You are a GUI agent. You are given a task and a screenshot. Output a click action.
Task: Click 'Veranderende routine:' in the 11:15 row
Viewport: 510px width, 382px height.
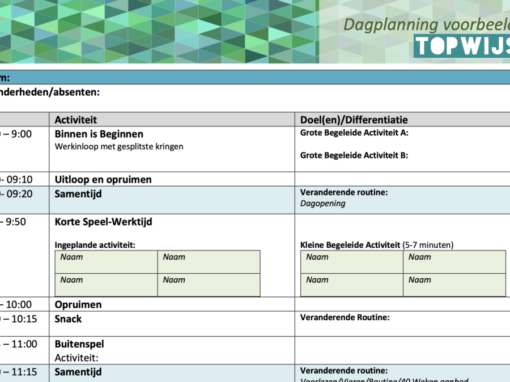click(x=344, y=371)
